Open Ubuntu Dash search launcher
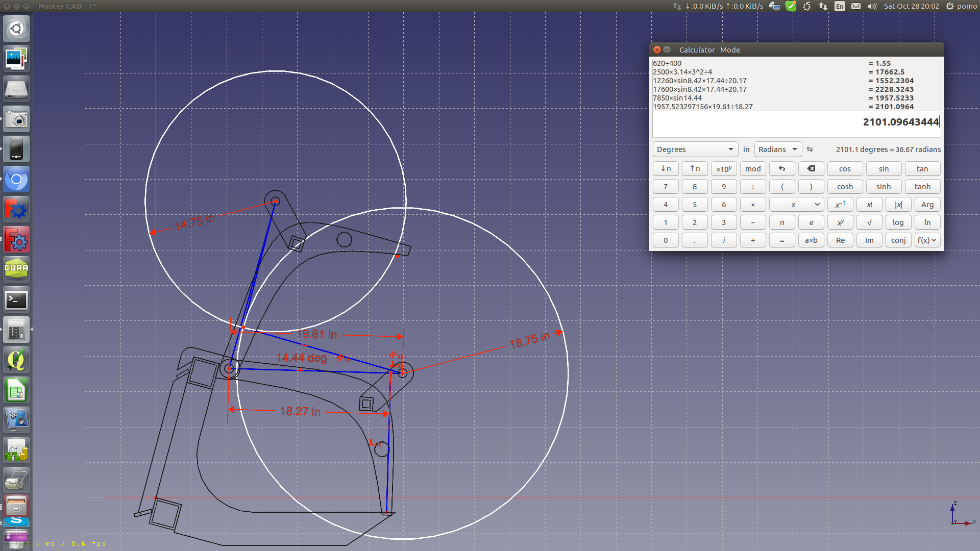Viewport: 980px width, 551px height. coord(16,29)
